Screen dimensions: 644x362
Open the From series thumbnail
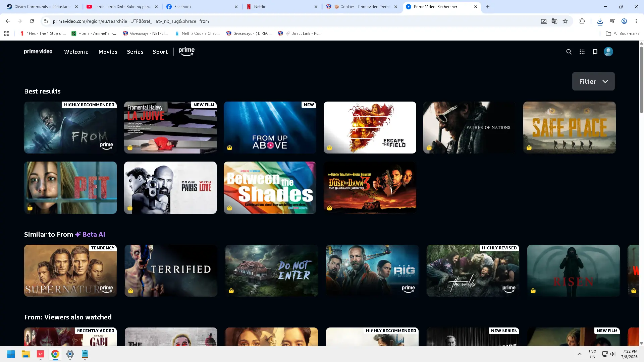pyautogui.click(x=70, y=128)
